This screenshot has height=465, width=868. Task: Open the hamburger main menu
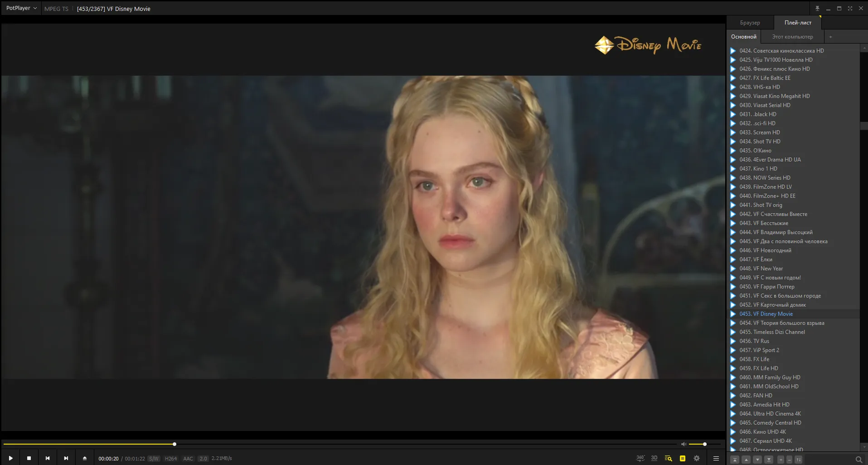(x=716, y=458)
